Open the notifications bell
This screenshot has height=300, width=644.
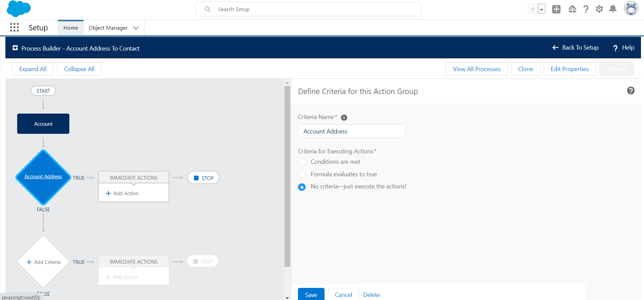tap(613, 9)
